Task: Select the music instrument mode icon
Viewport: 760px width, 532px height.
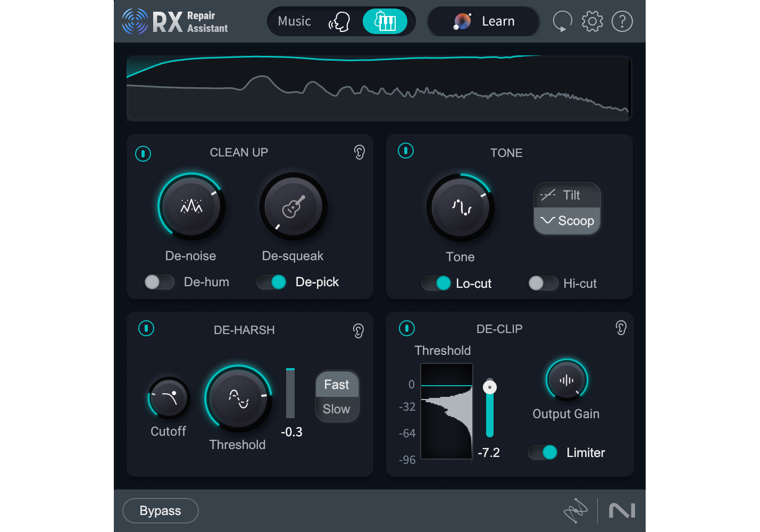Action: point(385,21)
